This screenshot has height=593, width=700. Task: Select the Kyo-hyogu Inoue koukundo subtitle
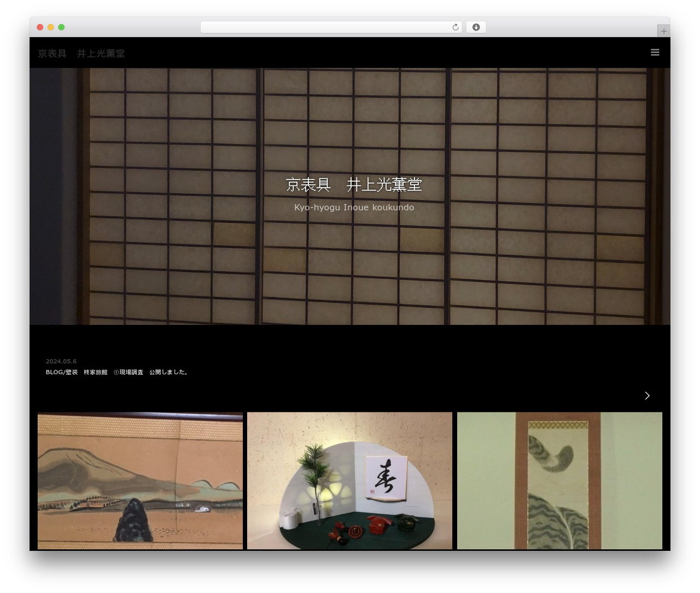[354, 207]
